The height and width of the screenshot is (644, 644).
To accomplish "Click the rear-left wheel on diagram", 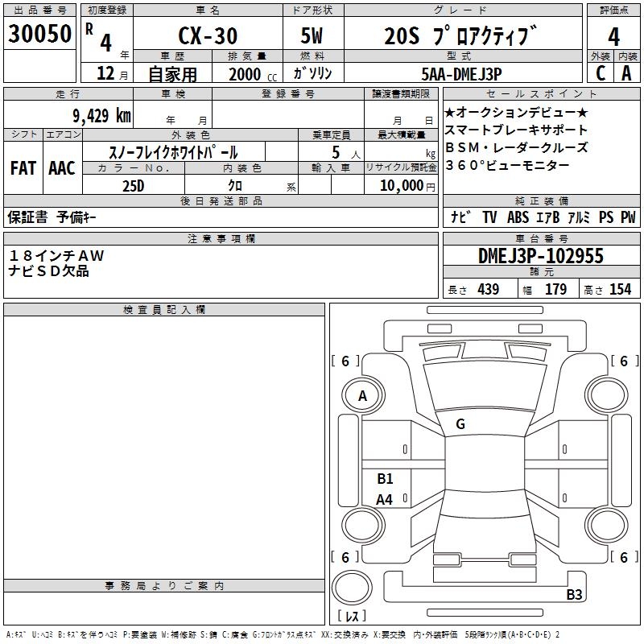I will [363, 525].
